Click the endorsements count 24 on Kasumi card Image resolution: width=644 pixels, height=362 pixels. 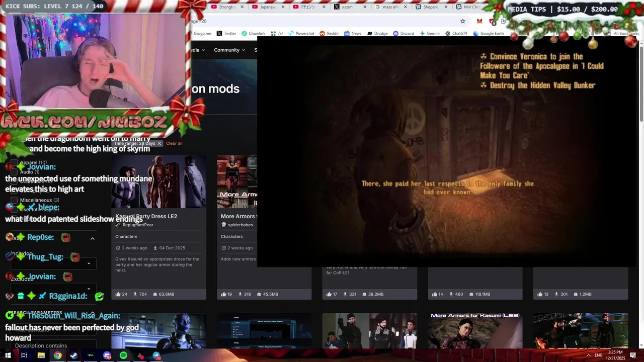click(x=121, y=294)
